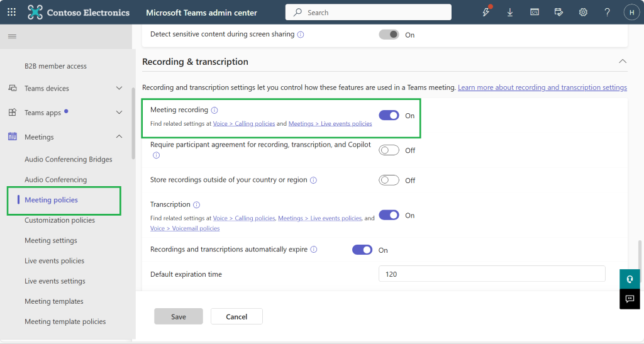This screenshot has width=644, height=344.
Task: Open Live events settings
Action: (55, 281)
